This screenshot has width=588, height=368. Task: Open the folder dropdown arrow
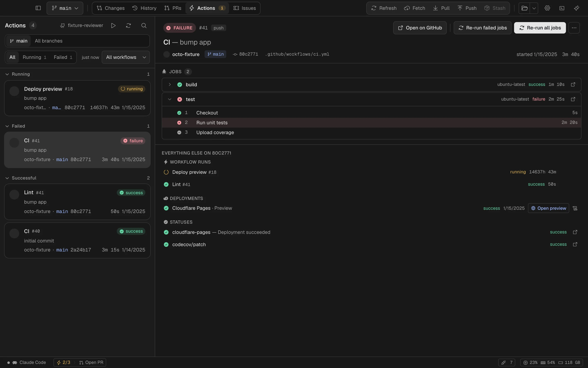[534, 8]
